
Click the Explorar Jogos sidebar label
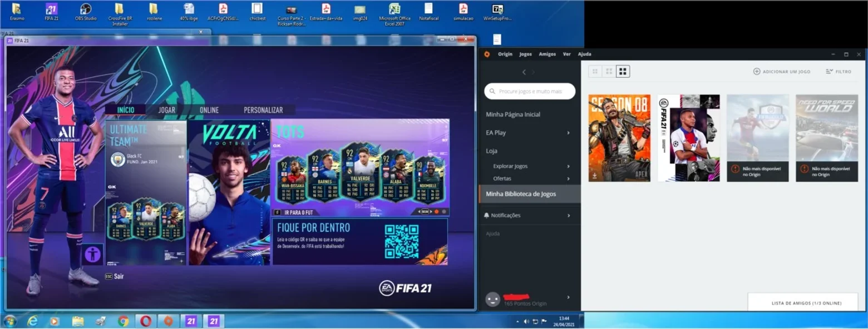[510, 166]
